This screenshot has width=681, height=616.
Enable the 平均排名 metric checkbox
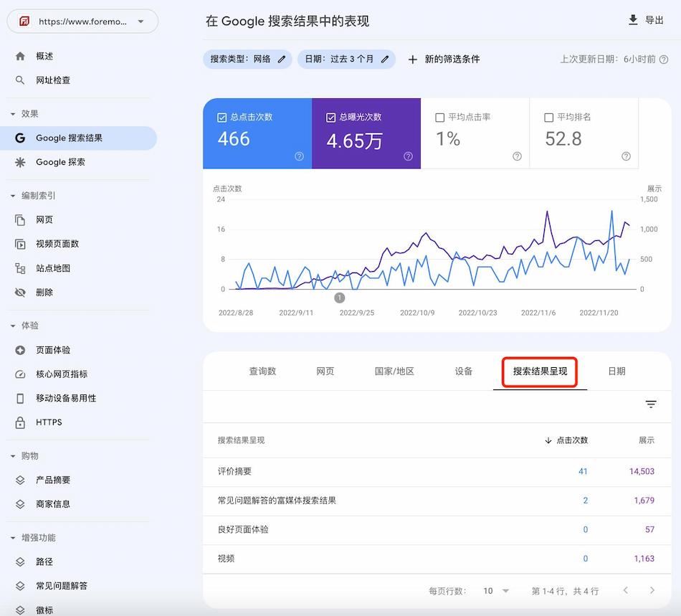548,118
